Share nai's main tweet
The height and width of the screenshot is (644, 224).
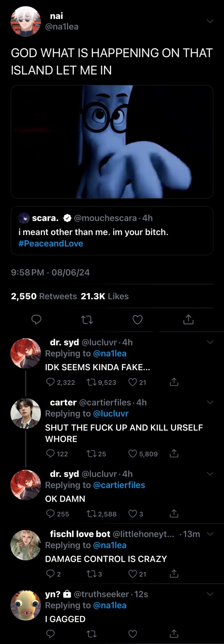pos(188,320)
